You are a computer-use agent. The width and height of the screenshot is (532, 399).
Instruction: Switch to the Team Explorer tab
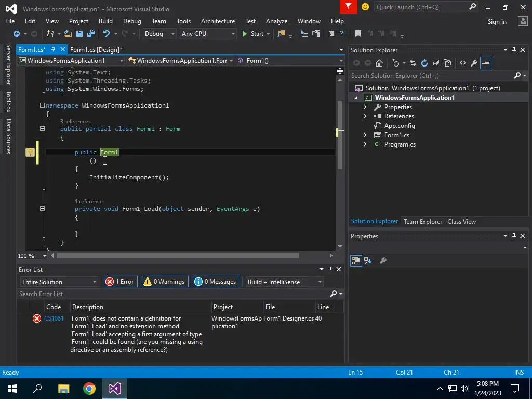pyautogui.click(x=423, y=221)
